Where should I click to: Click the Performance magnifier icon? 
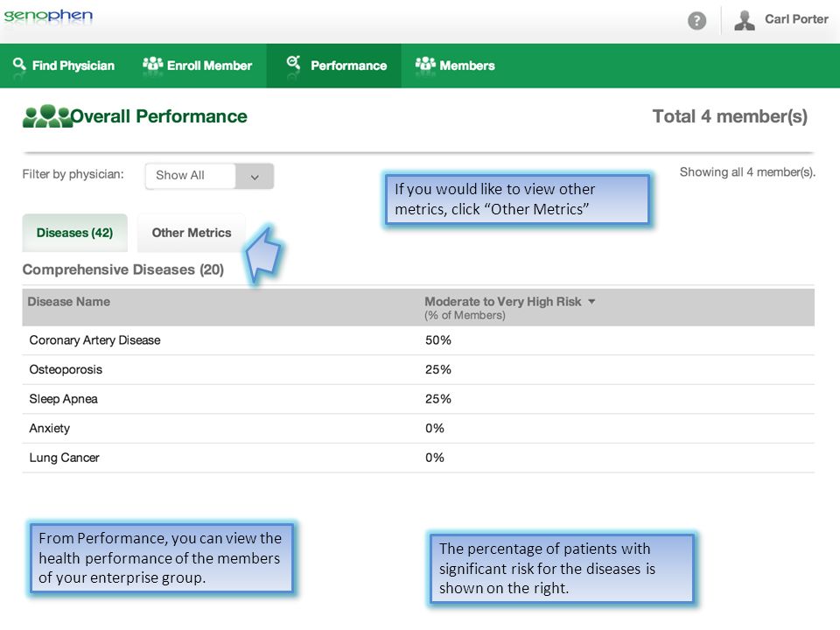point(293,63)
